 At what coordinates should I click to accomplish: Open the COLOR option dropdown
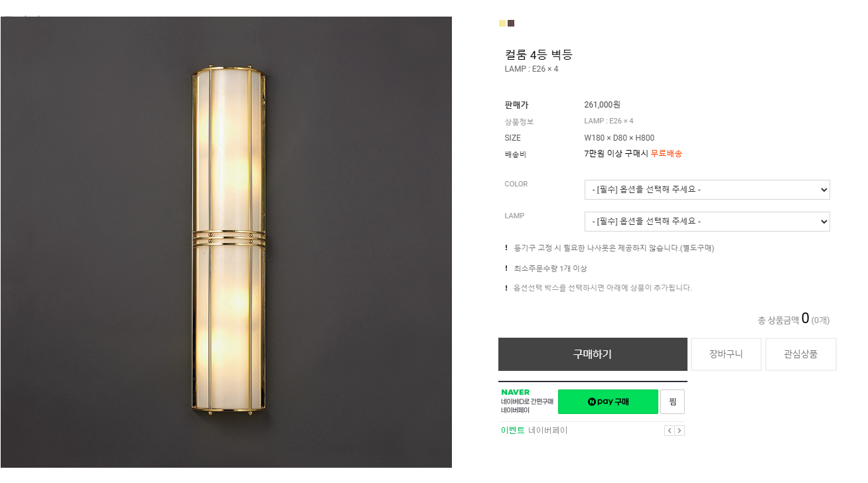[x=707, y=190]
